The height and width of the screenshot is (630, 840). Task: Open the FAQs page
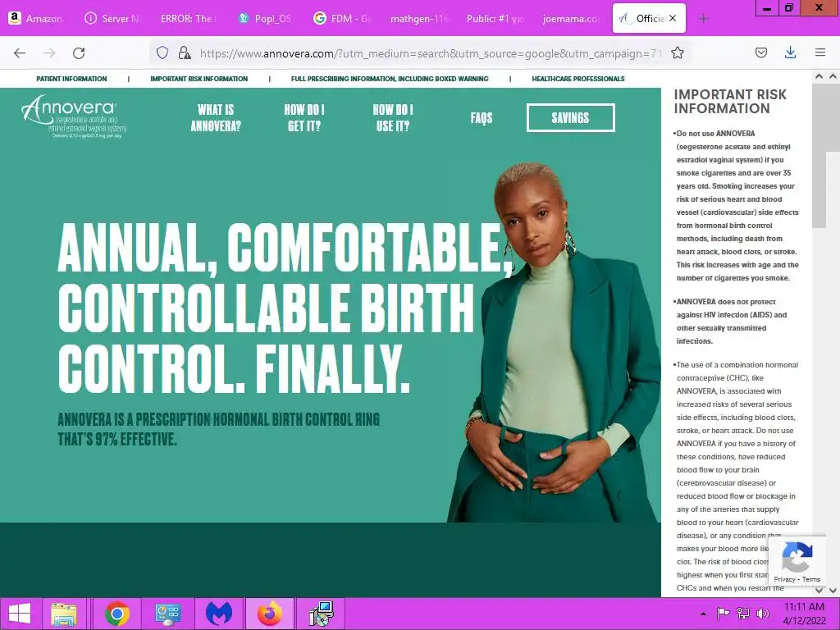481,118
